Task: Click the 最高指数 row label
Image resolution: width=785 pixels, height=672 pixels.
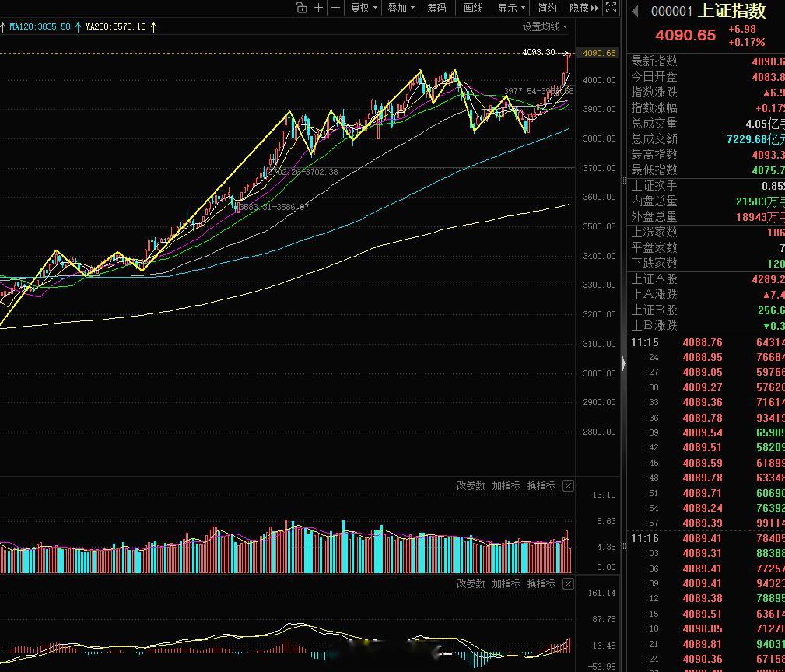Action: [x=654, y=154]
